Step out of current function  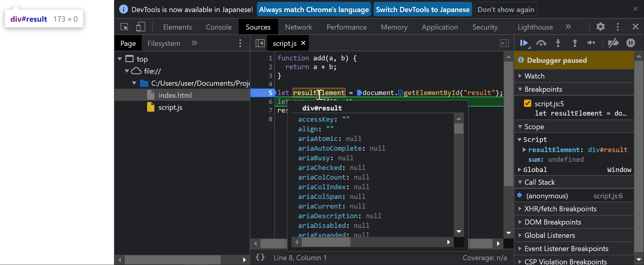coord(575,43)
